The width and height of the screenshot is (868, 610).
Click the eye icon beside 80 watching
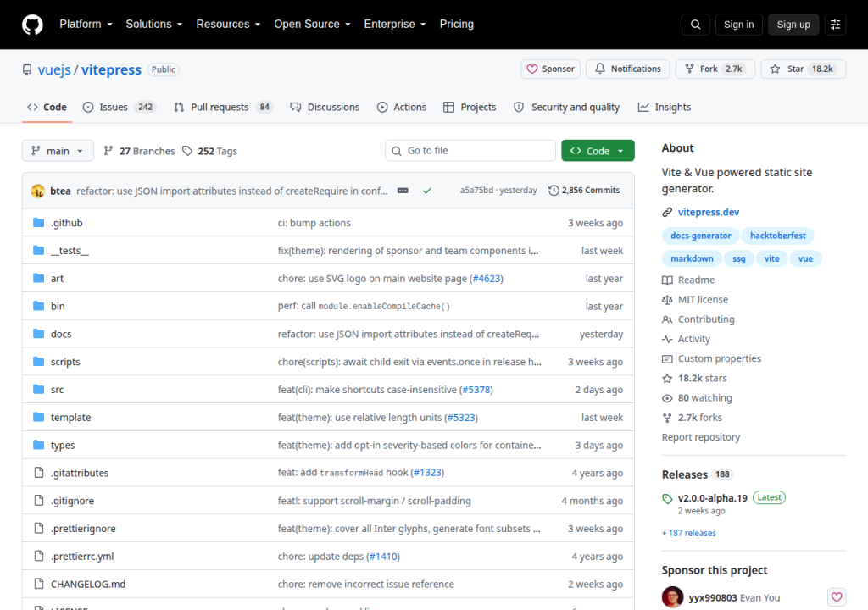(667, 398)
